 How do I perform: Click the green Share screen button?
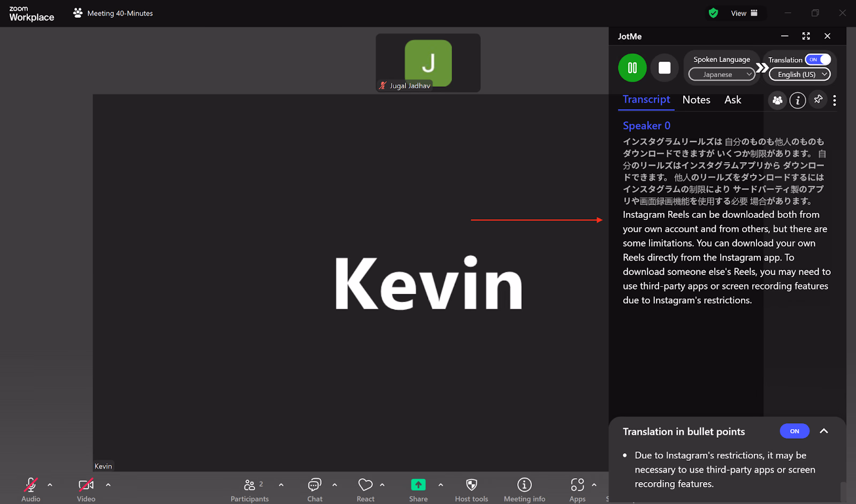(x=418, y=485)
